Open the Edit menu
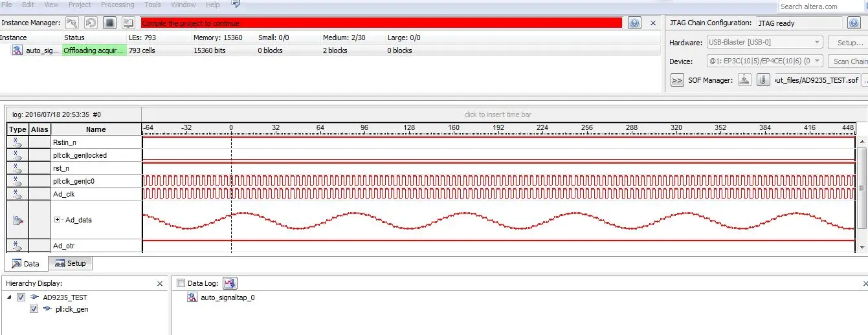868x335 pixels. 28,5
